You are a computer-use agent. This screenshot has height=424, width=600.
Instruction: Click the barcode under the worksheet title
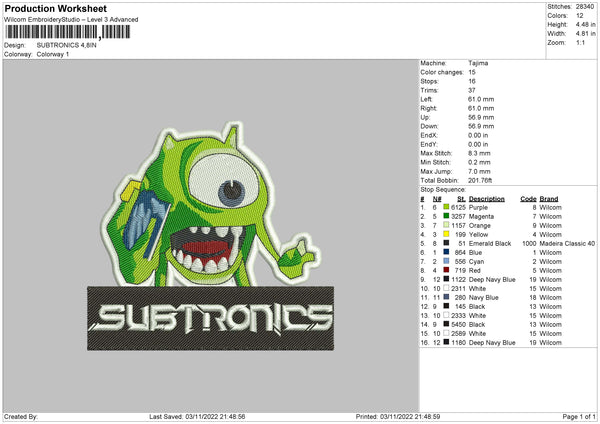click(68, 32)
